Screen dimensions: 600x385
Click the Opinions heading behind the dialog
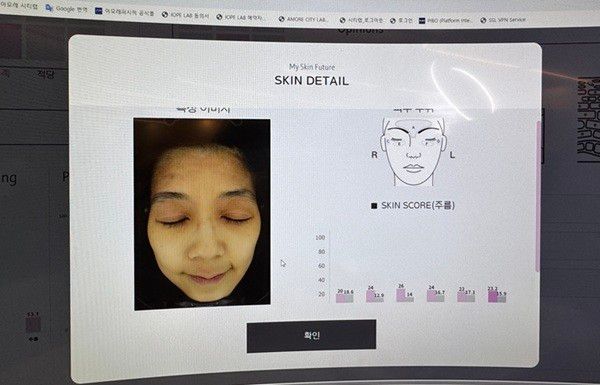[360, 30]
